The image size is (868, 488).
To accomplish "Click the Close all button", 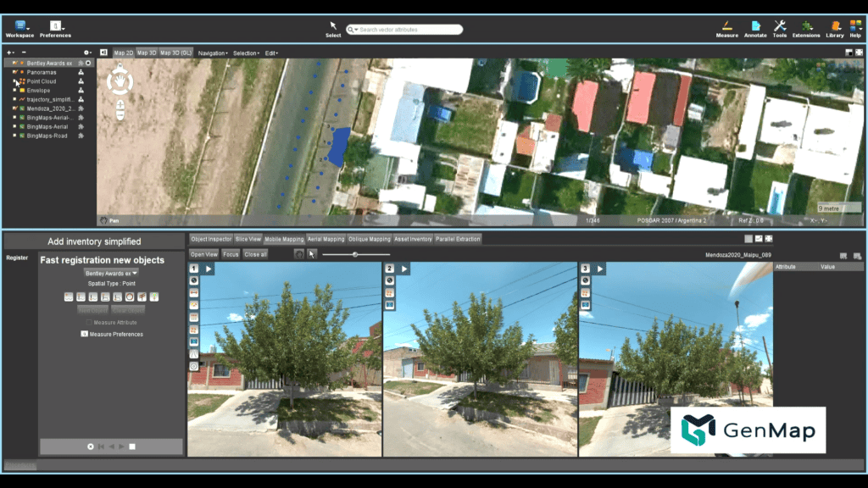I will (x=255, y=254).
